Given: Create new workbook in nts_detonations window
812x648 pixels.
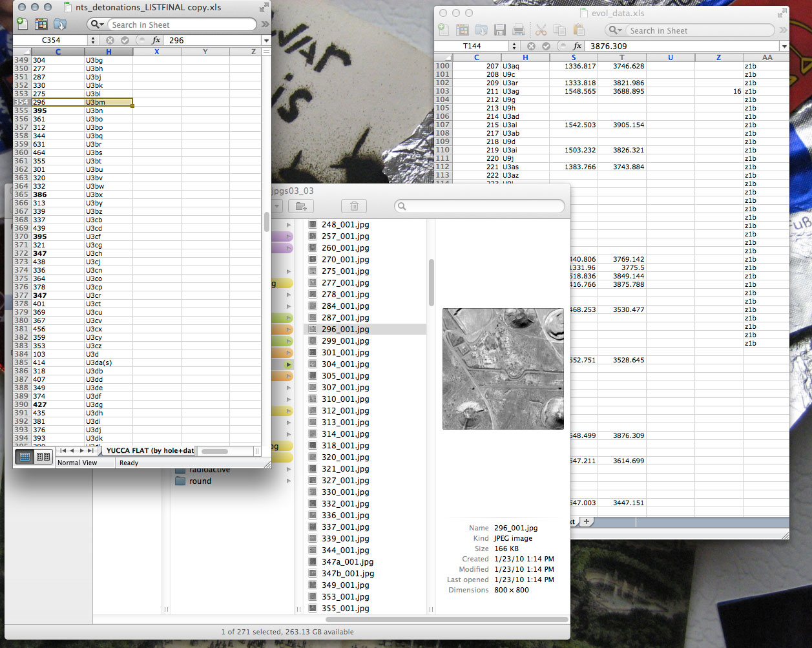Looking at the screenshot, I should click(22, 24).
